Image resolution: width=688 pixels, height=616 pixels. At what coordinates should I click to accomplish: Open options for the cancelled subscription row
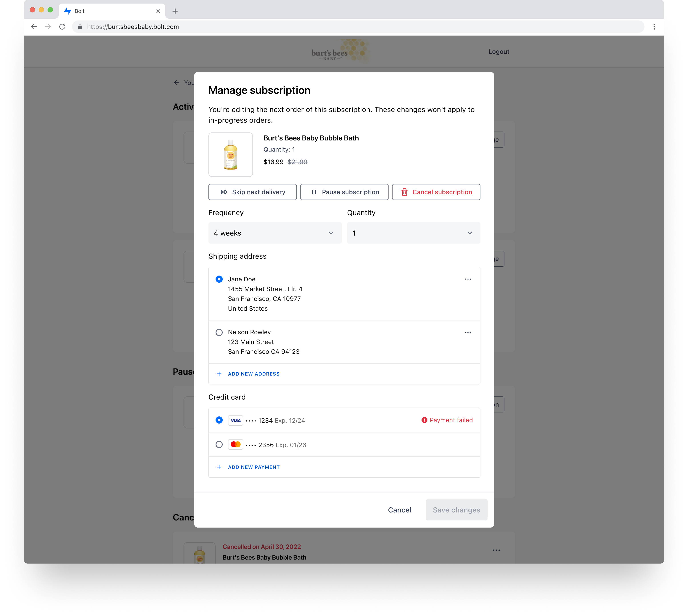(496, 550)
